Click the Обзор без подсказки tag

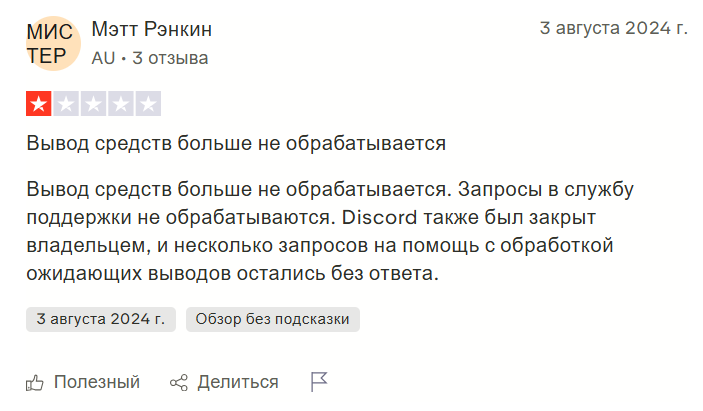[272, 320]
